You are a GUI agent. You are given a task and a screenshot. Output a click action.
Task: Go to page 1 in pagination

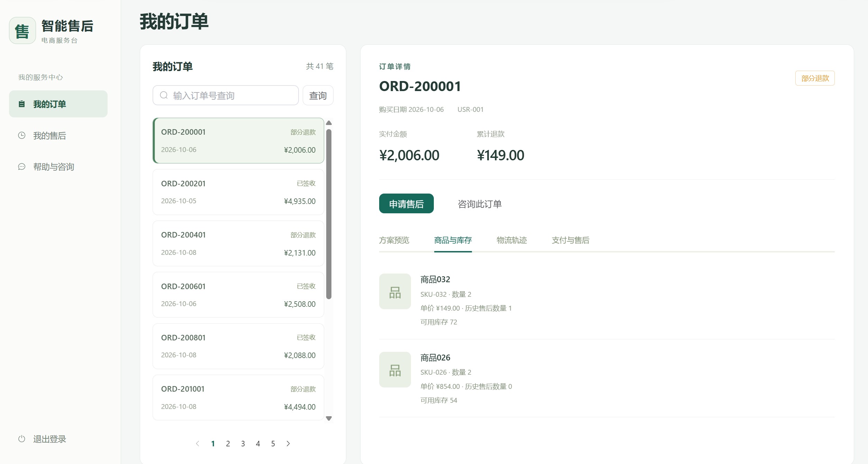(x=213, y=444)
